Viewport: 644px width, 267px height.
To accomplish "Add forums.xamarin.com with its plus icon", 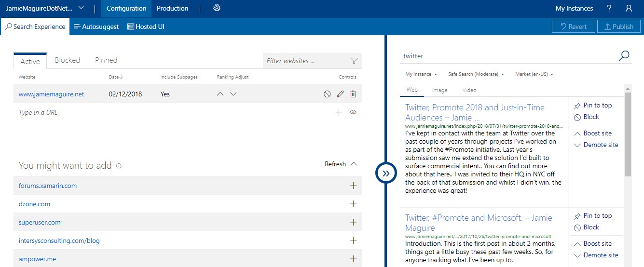I will (353, 186).
